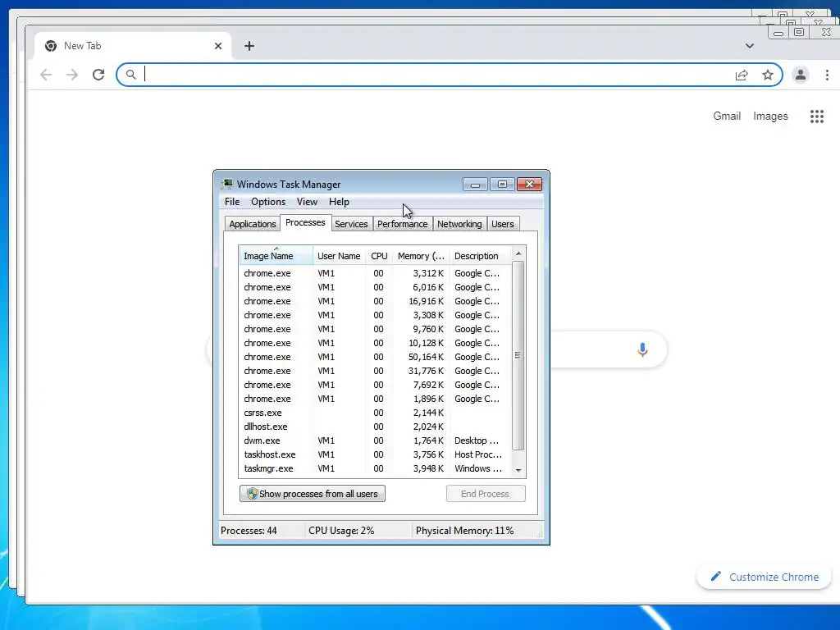Start voice search with microphone icon

642,349
